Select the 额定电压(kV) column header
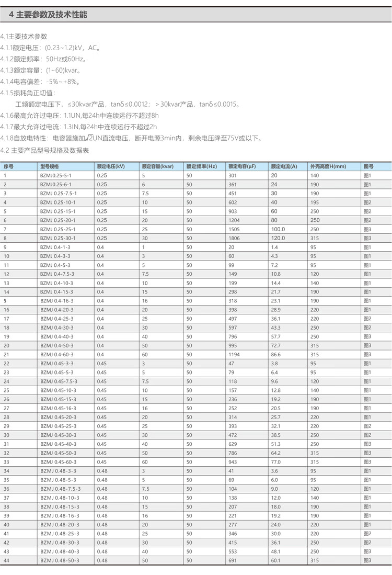392x575 pixels. (x=110, y=166)
